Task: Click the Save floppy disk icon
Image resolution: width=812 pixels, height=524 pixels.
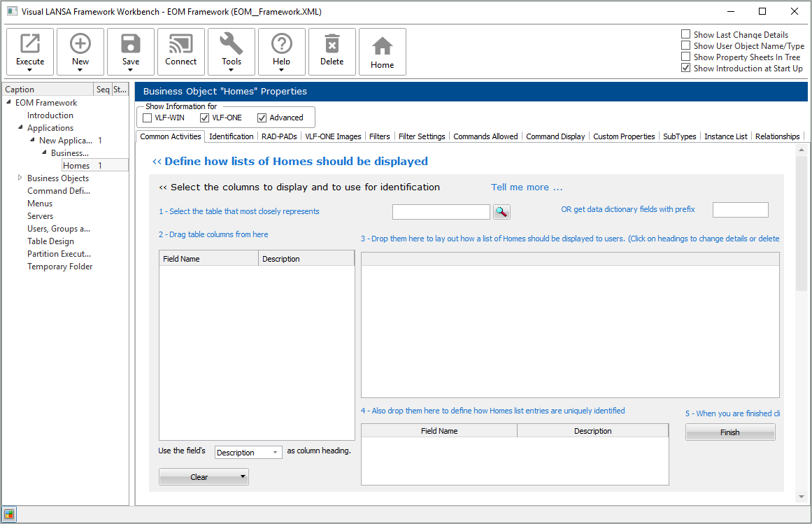Action: point(131,45)
